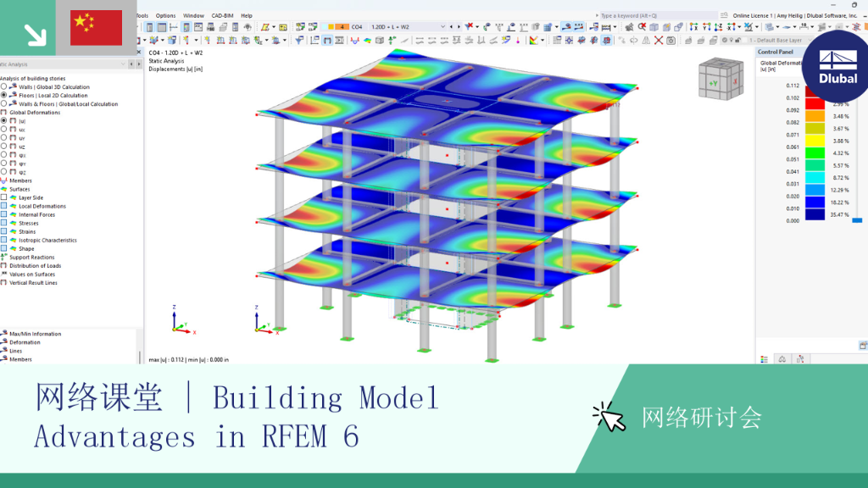Viewport: 868px width, 488px height.
Task: Expand the Support Reactions tree item
Action: 31,258
